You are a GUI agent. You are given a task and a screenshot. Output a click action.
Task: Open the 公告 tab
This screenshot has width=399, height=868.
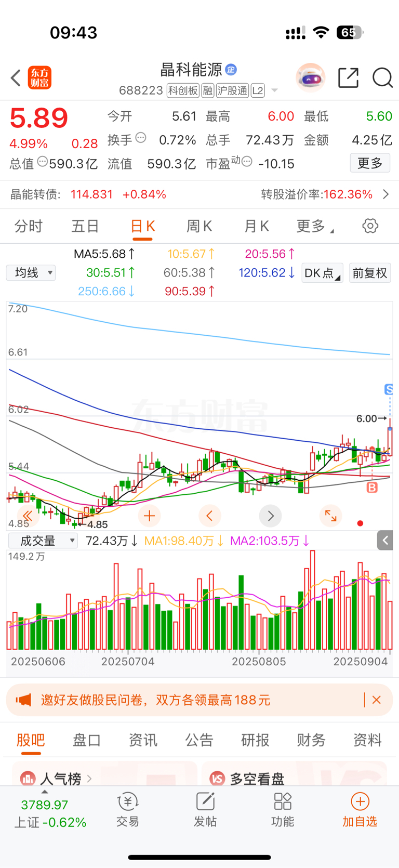tap(199, 740)
